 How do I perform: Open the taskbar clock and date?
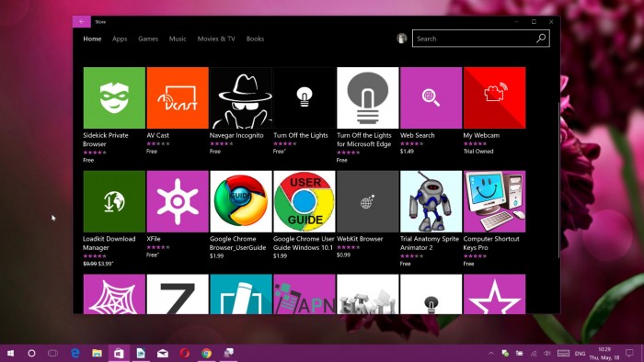pyautogui.click(x=604, y=354)
